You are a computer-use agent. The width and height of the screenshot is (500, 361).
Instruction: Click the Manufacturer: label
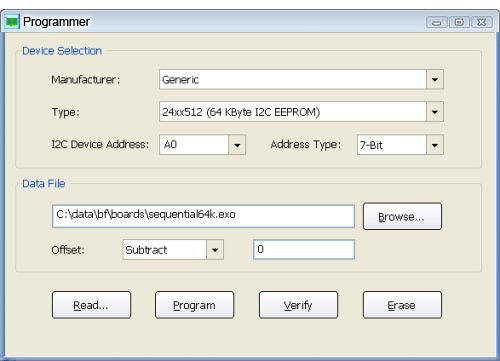86,80
